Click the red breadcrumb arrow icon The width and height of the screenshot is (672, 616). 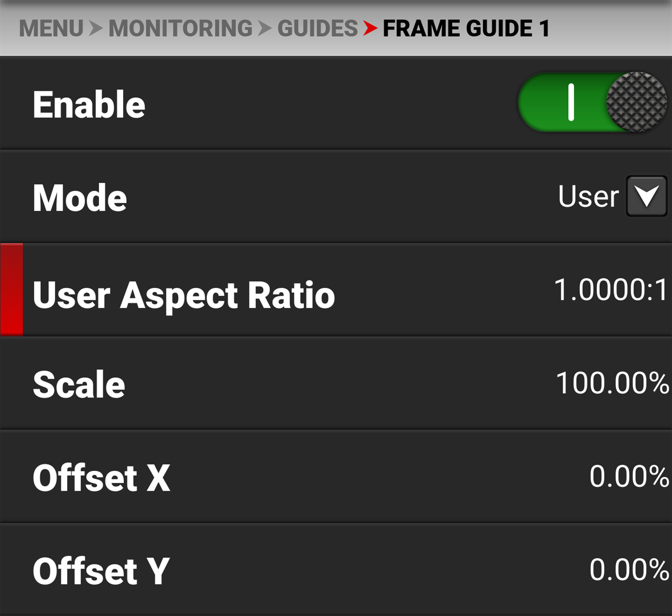(370, 28)
